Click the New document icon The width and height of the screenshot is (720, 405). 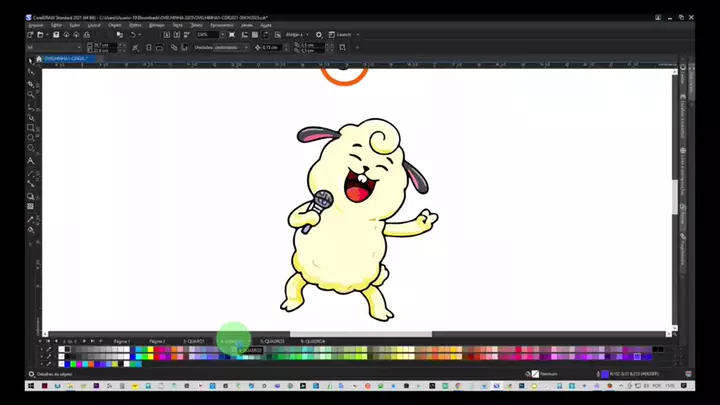point(31,35)
